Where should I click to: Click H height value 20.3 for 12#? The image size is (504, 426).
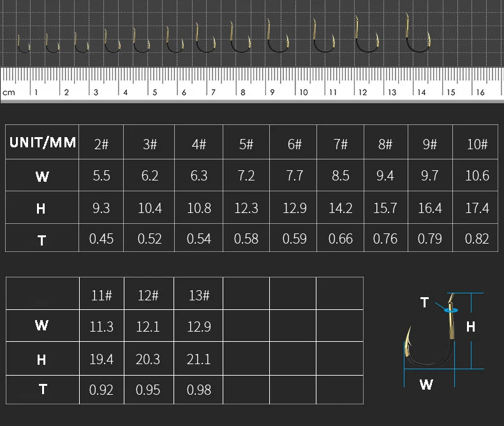[148, 359]
